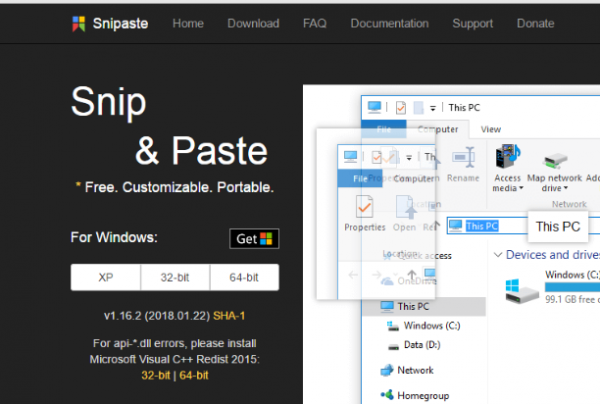Click the File tab in pasted snippet
Viewport: 600px width, 404px height.
point(360,179)
